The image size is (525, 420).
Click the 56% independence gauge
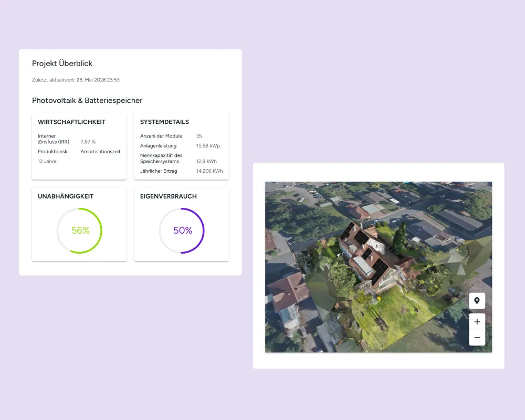(x=79, y=230)
